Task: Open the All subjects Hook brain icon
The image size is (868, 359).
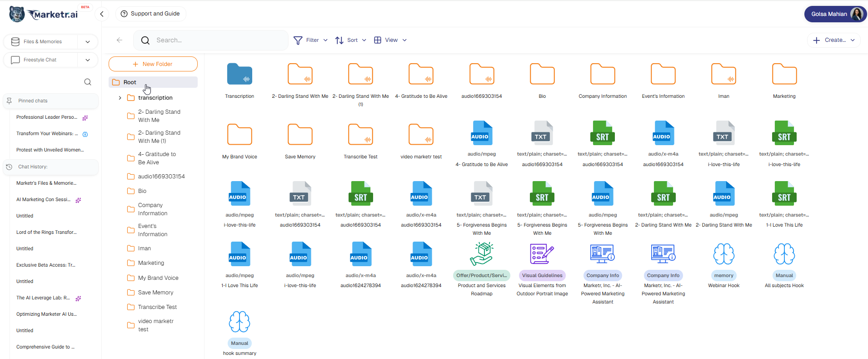Action: pos(784,254)
